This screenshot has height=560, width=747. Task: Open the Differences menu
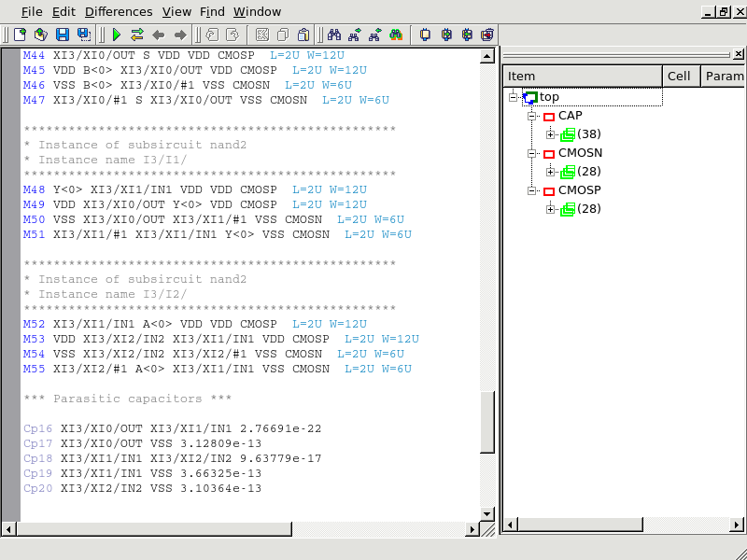119,11
